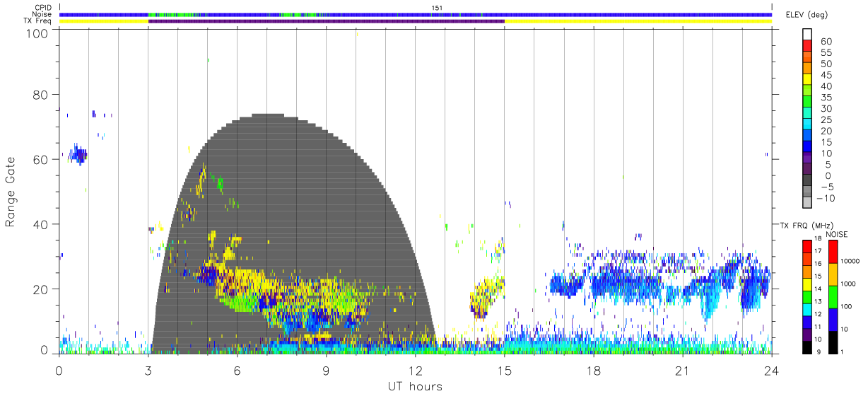Click the '24' tick on UT hours axis

(771, 371)
